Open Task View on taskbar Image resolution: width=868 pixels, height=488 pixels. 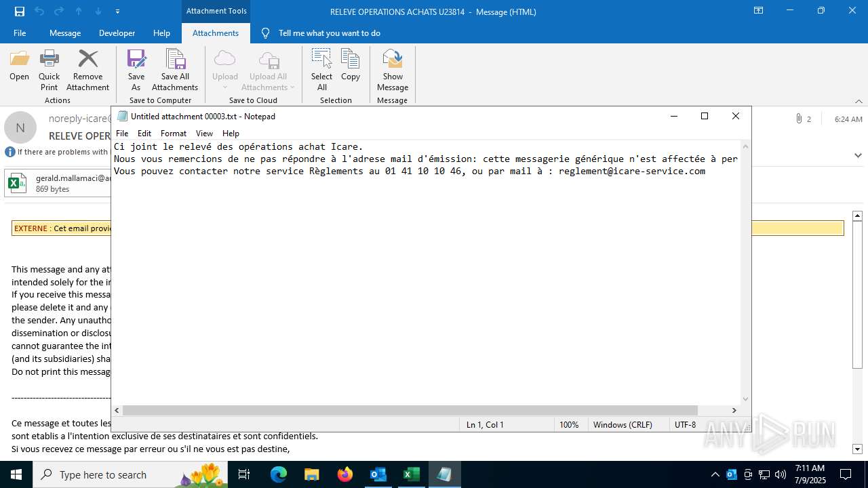point(244,474)
